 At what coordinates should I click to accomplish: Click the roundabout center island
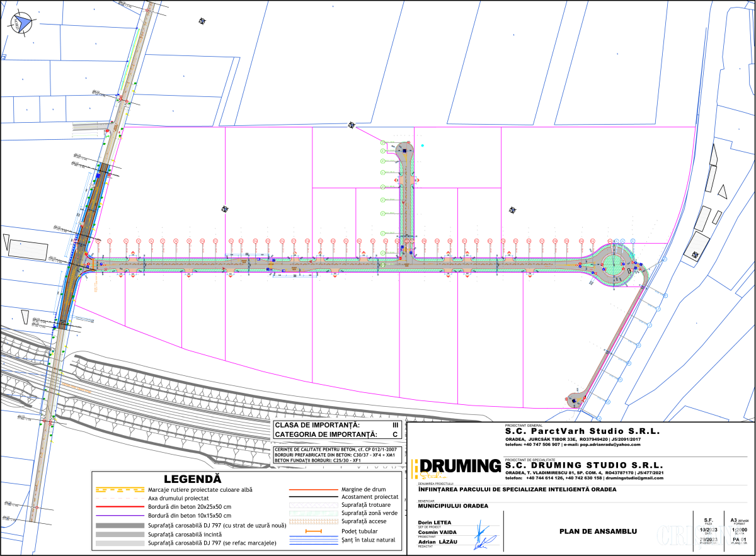(x=611, y=264)
